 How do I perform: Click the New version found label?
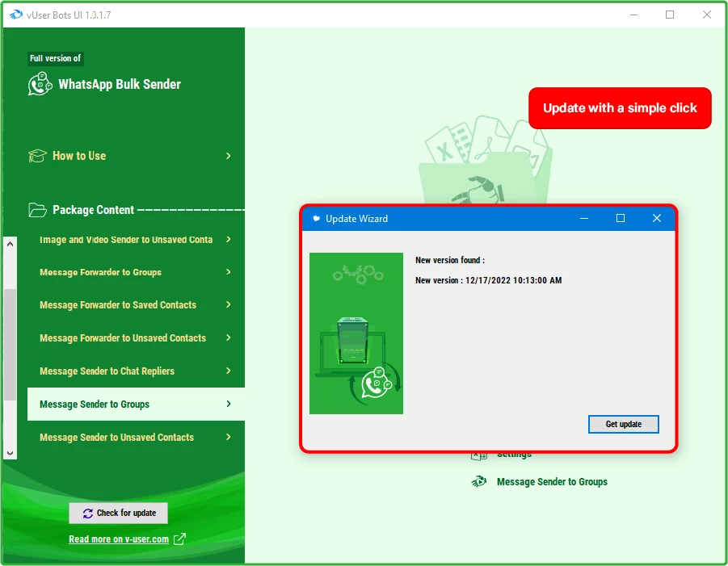[x=450, y=260]
